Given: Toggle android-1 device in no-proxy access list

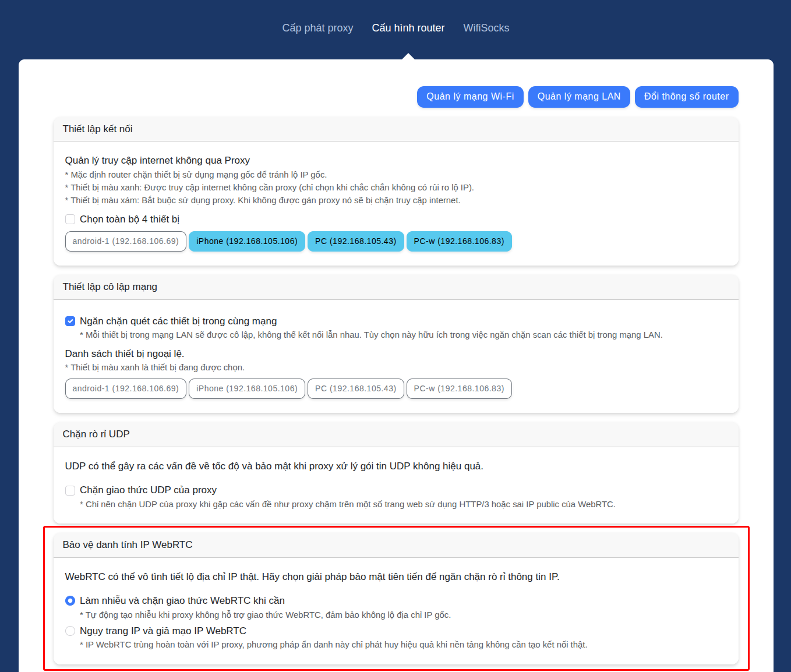Looking at the screenshot, I should 125,242.
